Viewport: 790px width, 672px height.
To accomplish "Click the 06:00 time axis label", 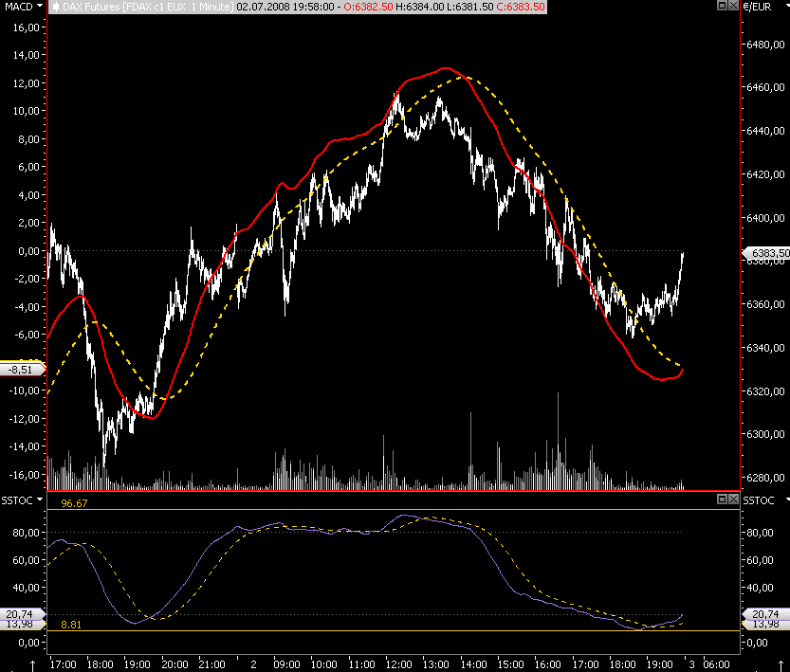I will click(x=716, y=664).
